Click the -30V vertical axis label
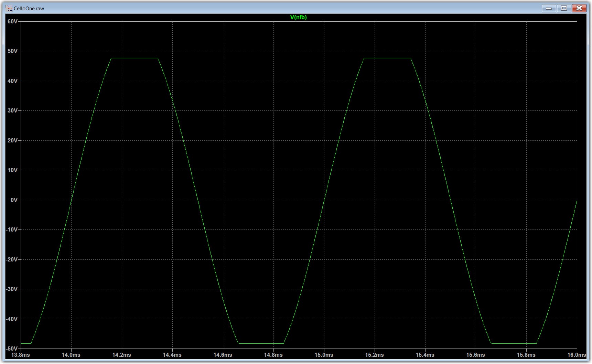This screenshot has width=592, height=364. pos(12,289)
